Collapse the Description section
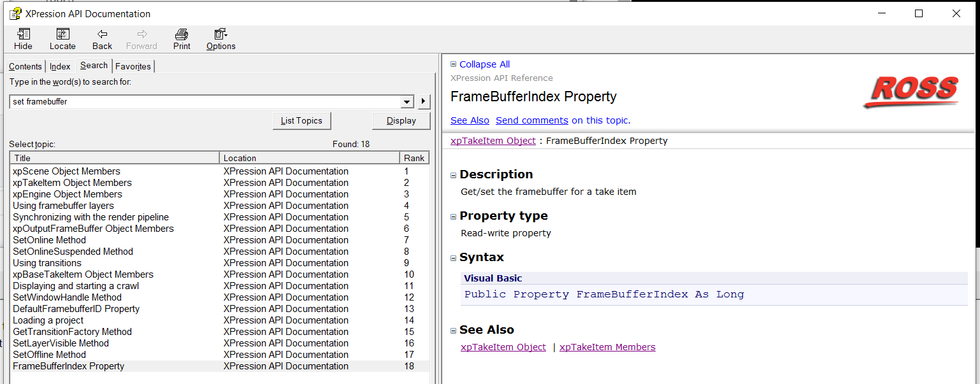Screen dimensions: 980x384 pos(454,175)
